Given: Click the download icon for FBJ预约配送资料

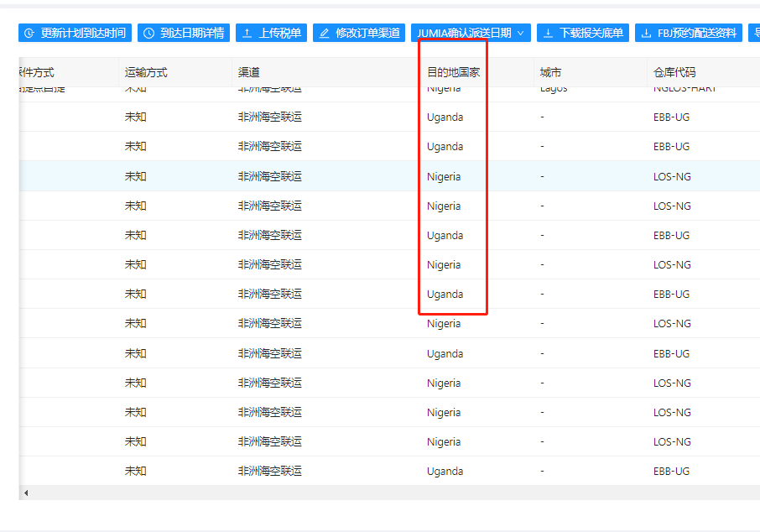Looking at the screenshot, I should (647, 34).
